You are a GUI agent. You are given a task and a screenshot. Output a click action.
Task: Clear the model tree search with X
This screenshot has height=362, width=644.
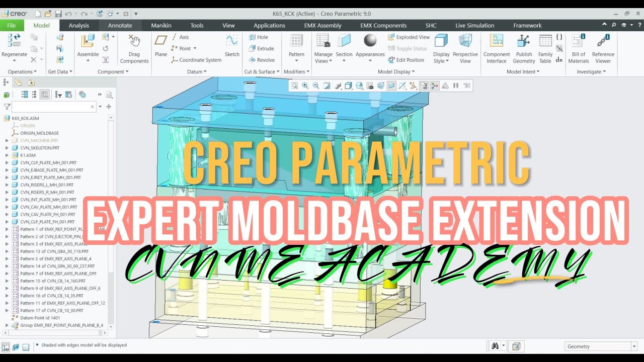[93, 107]
